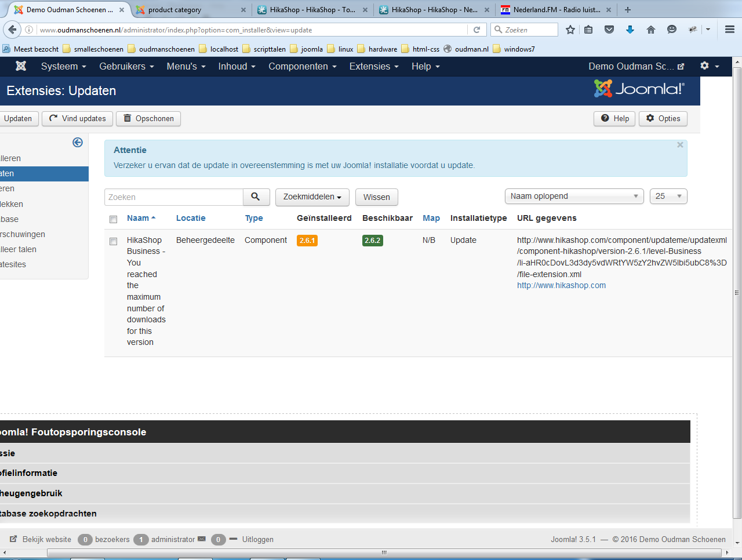Open the smalleschoenen bookmarks folder
Image resolution: width=742 pixels, height=560 pixels.
point(93,49)
